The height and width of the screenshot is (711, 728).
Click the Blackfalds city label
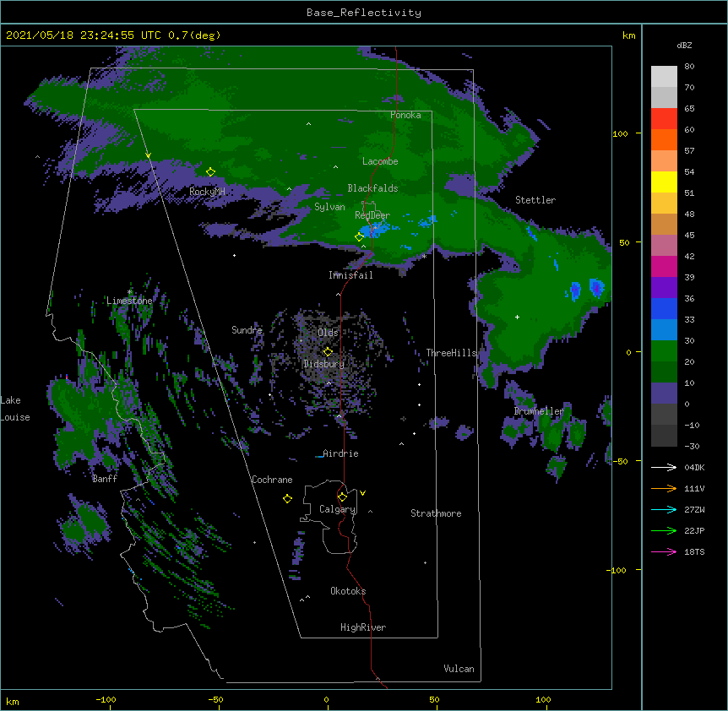372,188
